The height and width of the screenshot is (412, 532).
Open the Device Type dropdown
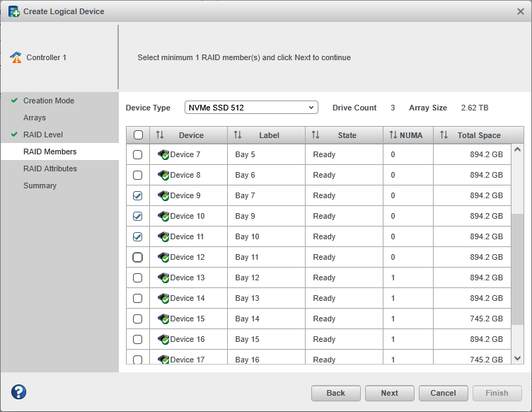click(x=251, y=108)
